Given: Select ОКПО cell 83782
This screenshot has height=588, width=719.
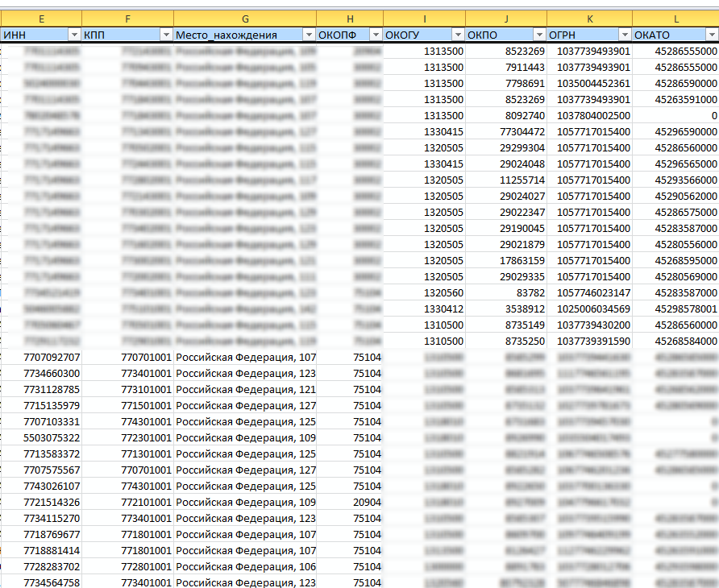Looking at the screenshot, I should pyautogui.click(x=505, y=293).
